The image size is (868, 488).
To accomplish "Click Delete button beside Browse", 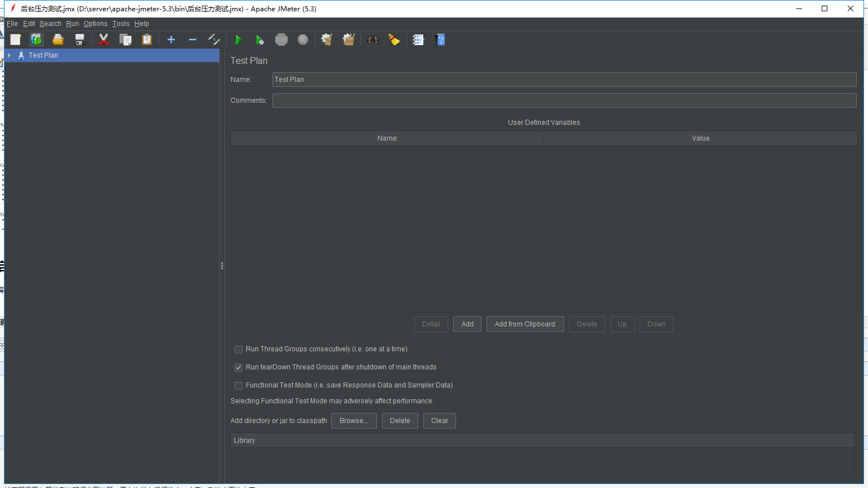I will pos(400,421).
